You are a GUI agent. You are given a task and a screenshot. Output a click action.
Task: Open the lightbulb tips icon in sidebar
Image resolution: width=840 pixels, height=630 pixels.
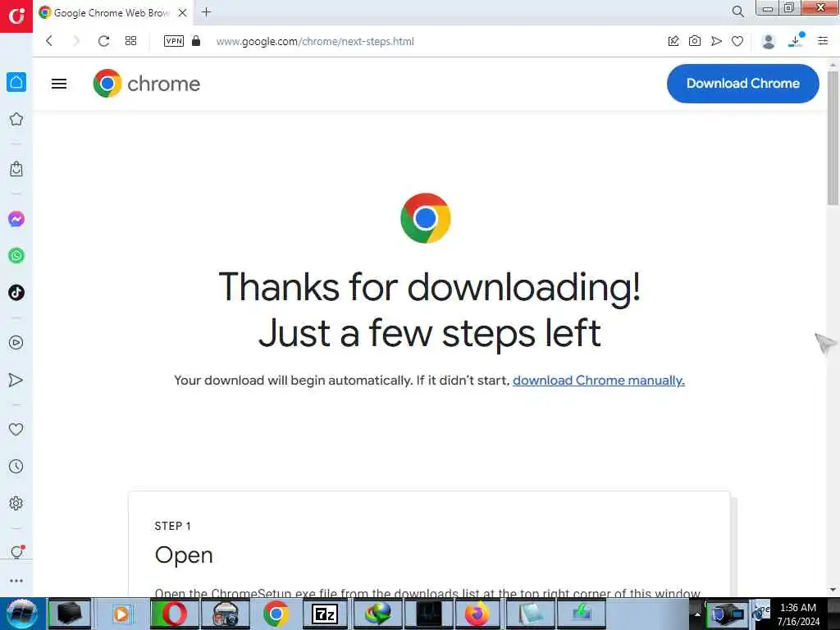point(17,552)
